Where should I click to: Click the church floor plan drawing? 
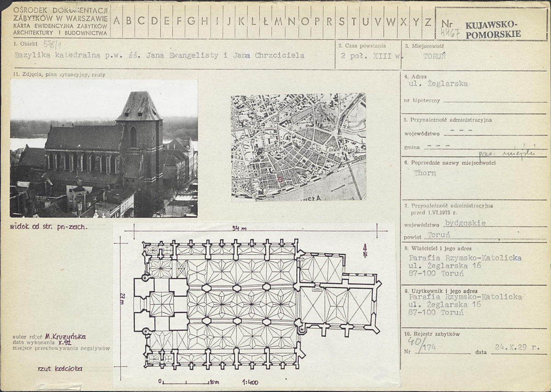255,305
